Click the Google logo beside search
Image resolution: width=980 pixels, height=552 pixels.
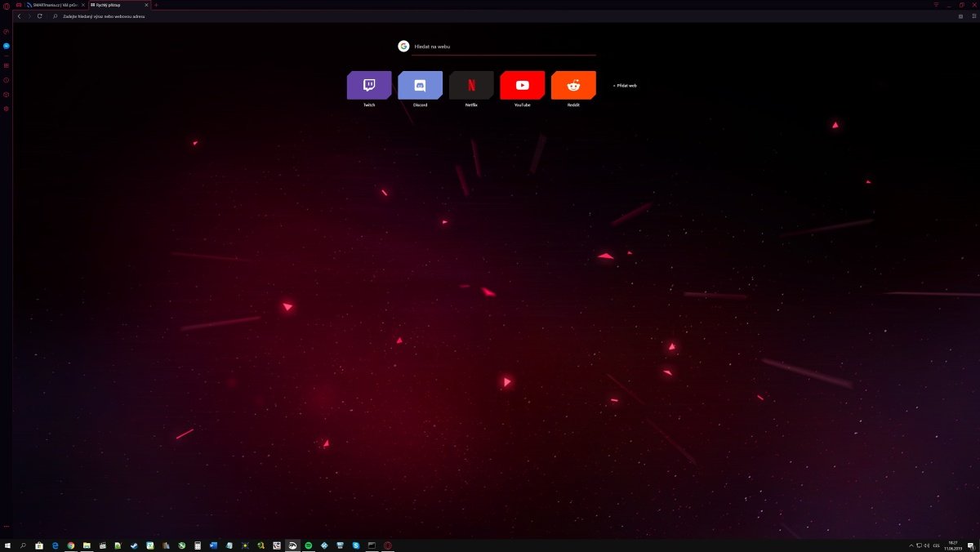coord(403,47)
